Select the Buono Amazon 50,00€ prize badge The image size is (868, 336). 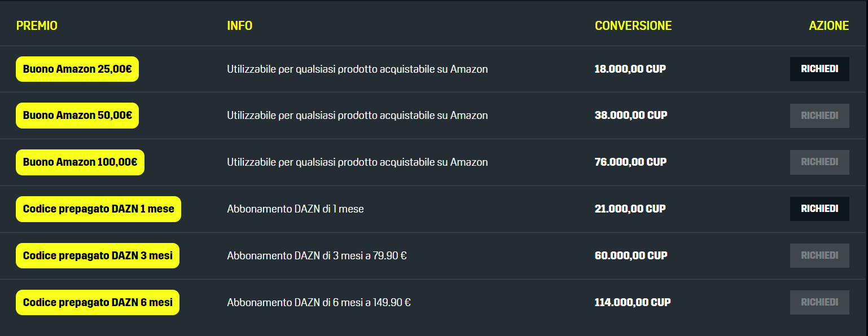click(77, 115)
